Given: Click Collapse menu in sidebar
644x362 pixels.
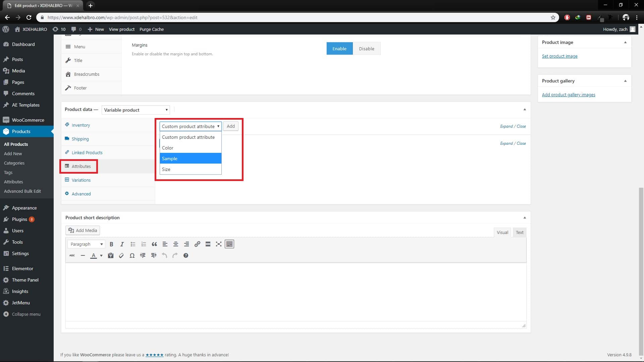Looking at the screenshot, I should tap(27, 314).
